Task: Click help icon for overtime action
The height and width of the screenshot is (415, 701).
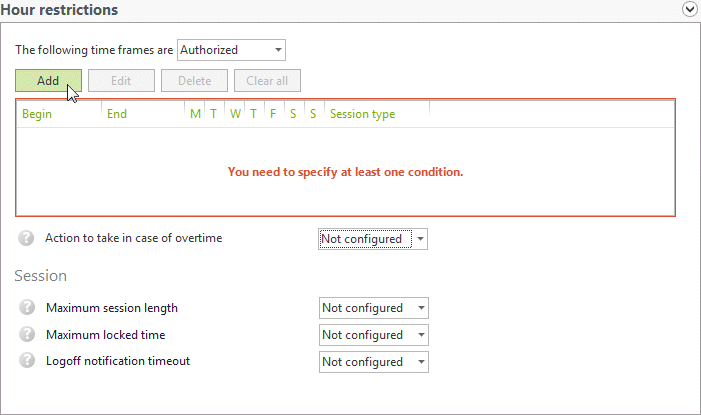Action: (x=26, y=238)
